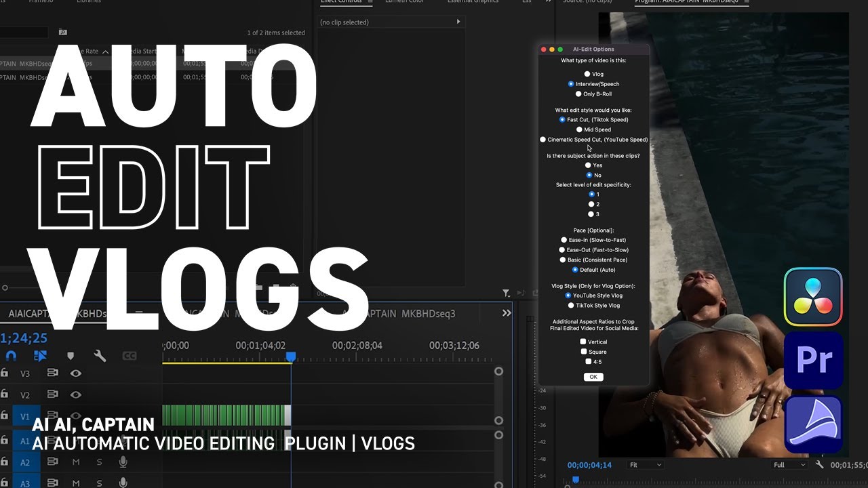Screen dimensions: 868x488
Task: Toggle Linked Selection in the timeline
Action: [40, 355]
